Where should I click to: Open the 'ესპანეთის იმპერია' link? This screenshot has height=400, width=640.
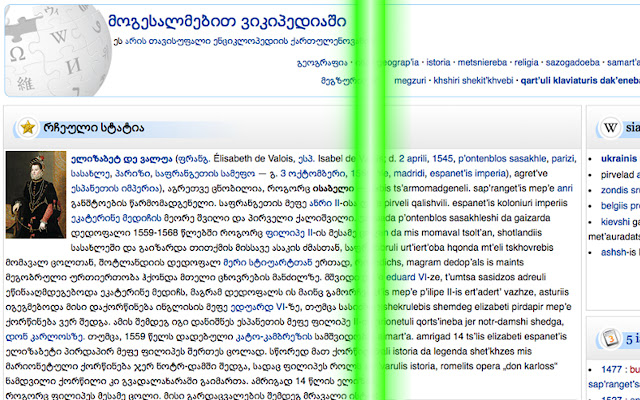pos(115,189)
